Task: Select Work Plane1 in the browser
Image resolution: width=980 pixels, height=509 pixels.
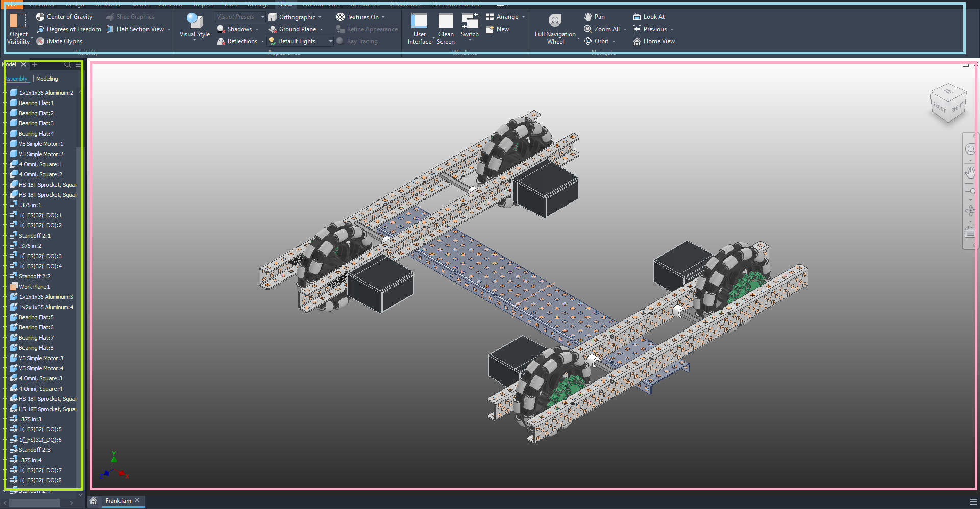Action: click(x=34, y=287)
